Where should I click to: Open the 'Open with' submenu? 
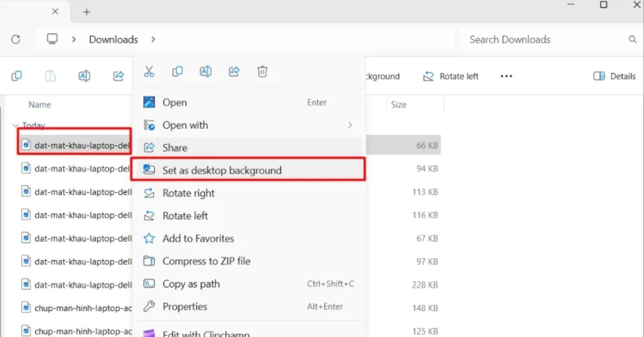click(249, 125)
